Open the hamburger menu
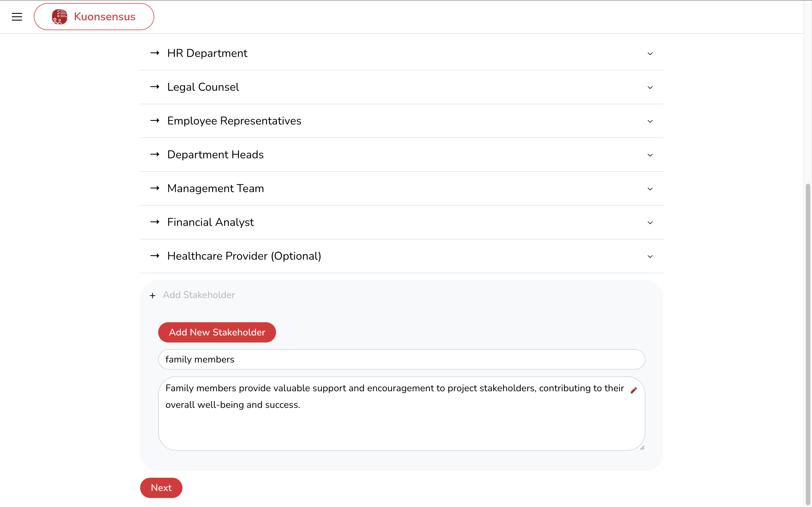 pos(17,17)
